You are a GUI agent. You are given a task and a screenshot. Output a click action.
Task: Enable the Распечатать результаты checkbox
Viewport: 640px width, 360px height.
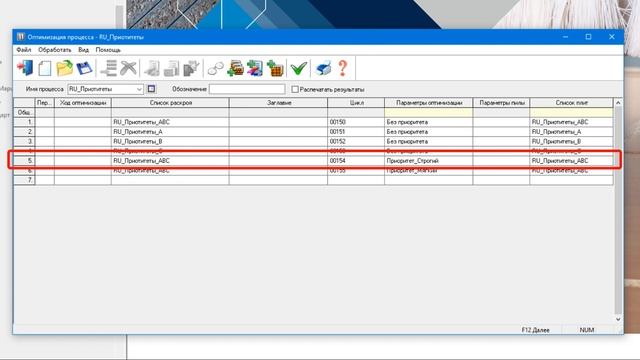pyautogui.click(x=295, y=89)
